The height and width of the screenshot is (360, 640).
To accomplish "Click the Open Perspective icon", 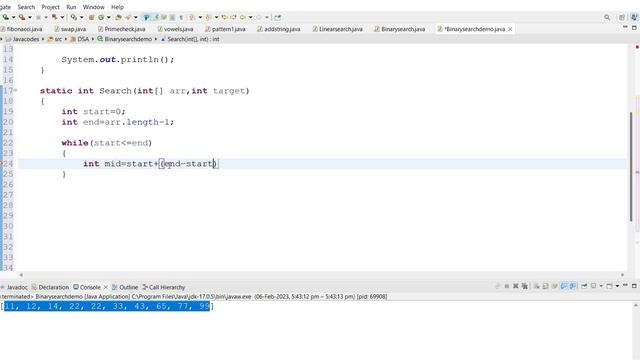I will [622, 17].
